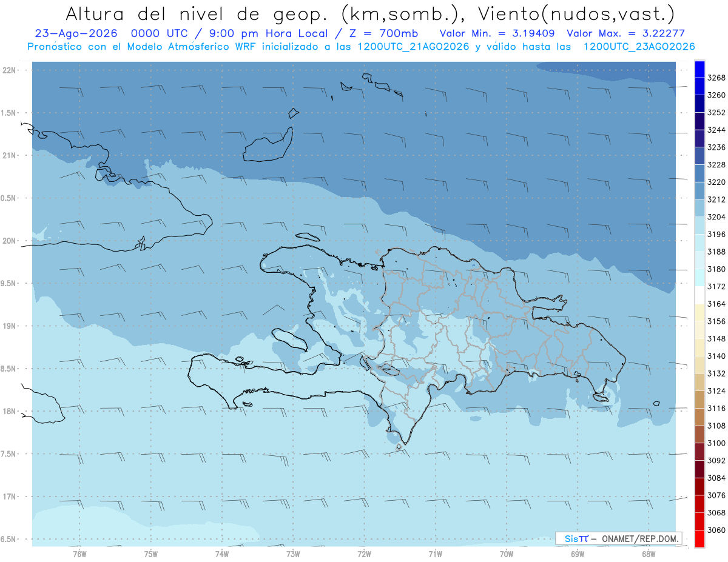Viewport: 728px width, 562px height.
Task: Click the '3124' colorbar label
Action: click(x=716, y=391)
